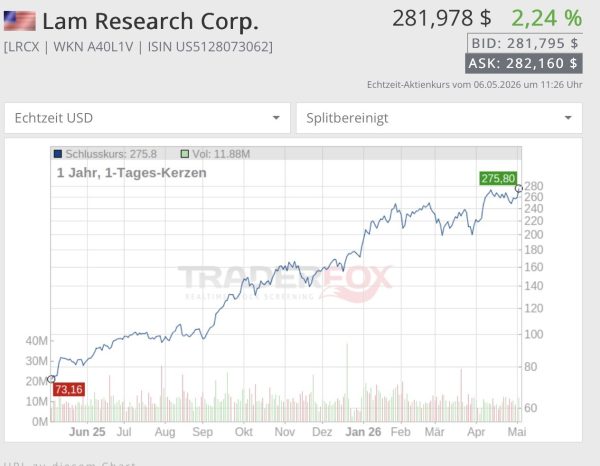The width and height of the screenshot is (600, 466).
Task: Click the blue Schlusskurs legend square
Action: pos(58,154)
